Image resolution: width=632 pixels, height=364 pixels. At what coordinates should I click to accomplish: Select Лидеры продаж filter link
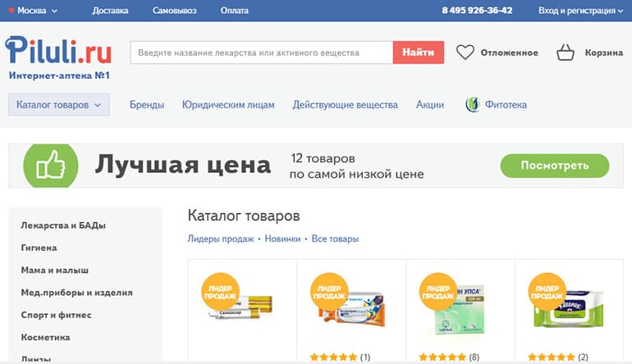click(221, 239)
